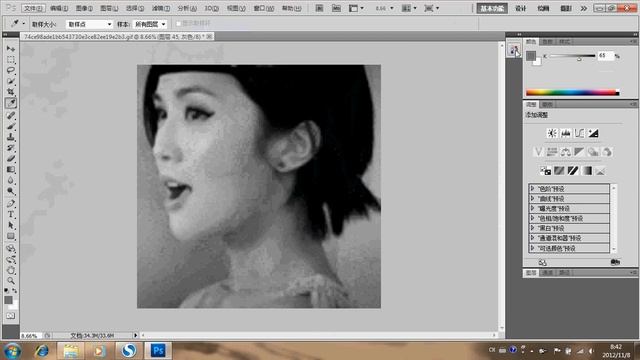Select the Rectangle shape tool
The image size is (640, 360).
click(11, 236)
